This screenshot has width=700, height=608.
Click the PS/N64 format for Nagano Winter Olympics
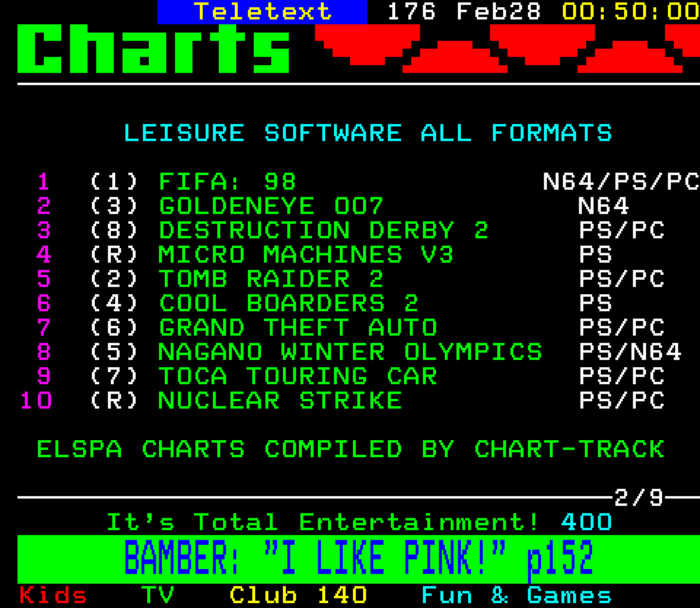tap(630, 352)
